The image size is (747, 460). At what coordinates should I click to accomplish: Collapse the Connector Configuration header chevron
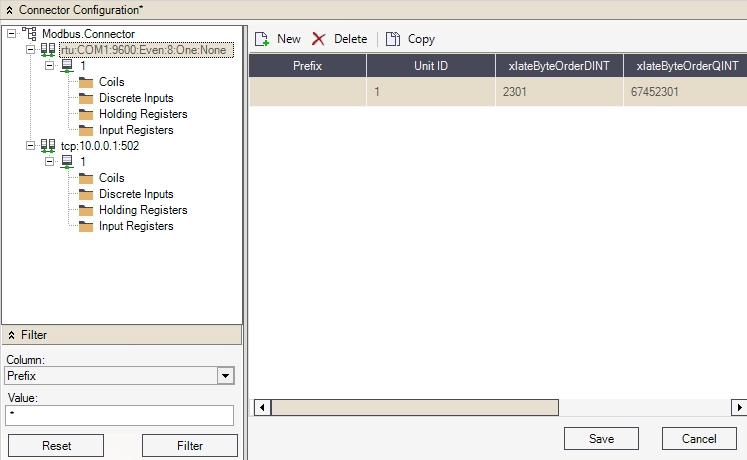click(9, 9)
